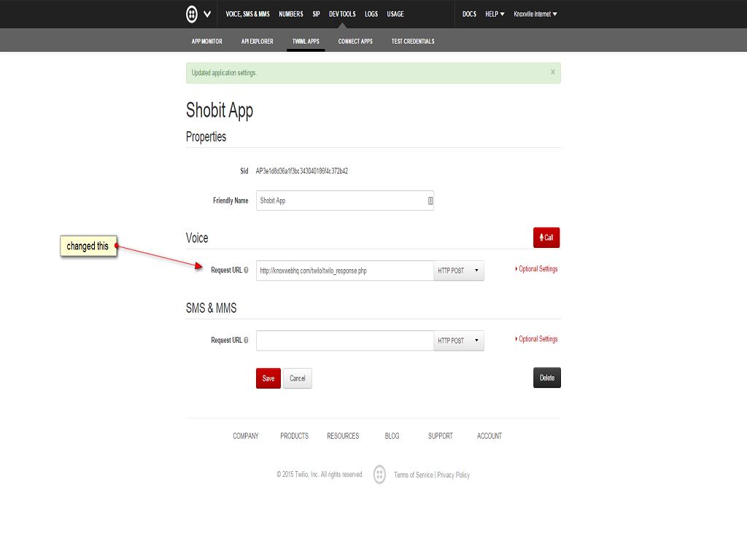The width and height of the screenshot is (747, 560).
Task: Click the Cancel button
Action: point(298,378)
